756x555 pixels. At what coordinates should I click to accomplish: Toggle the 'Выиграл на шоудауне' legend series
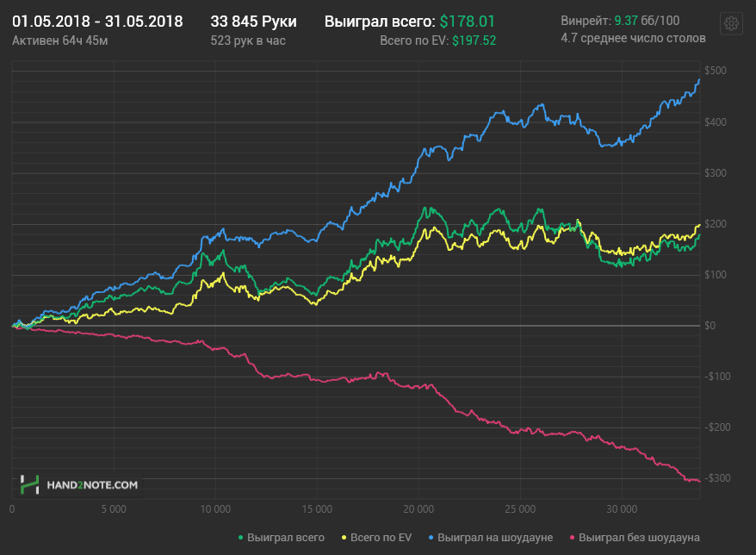click(x=491, y=538)
